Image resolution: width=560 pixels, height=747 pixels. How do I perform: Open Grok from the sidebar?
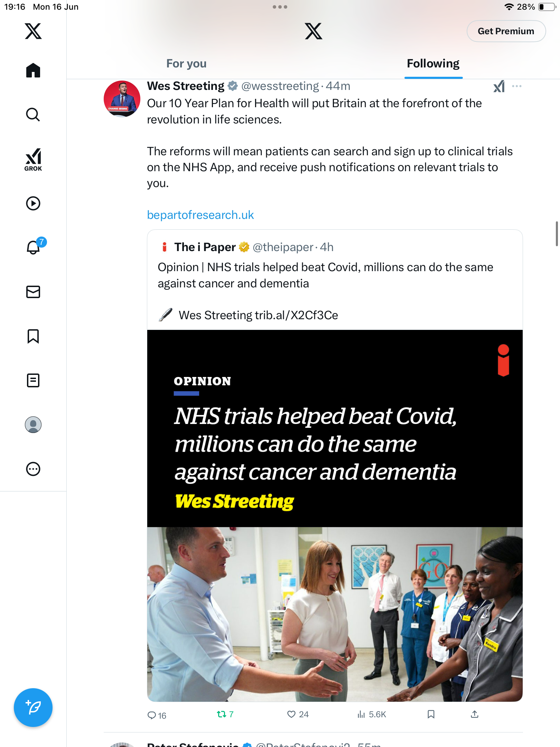(x=33, y=159)
